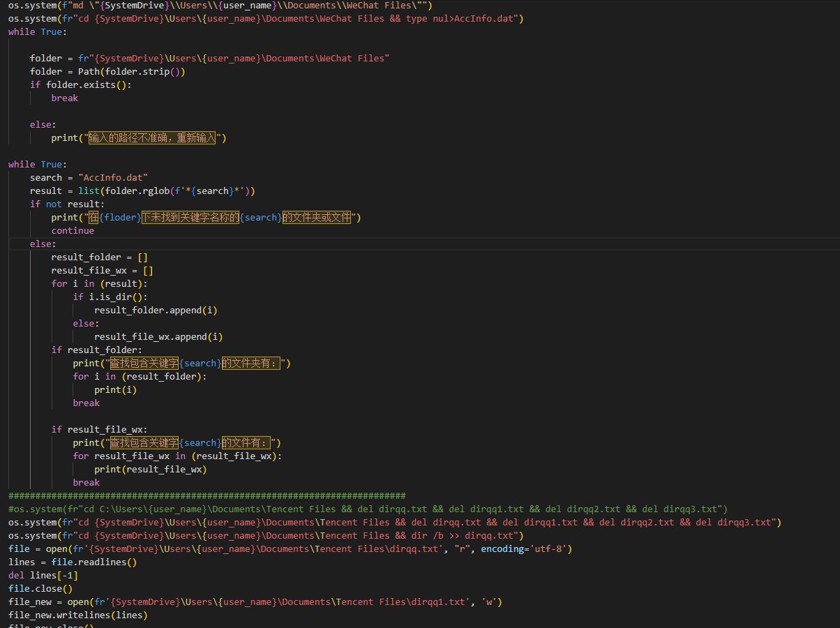
Task: Click the line "del lines[-1]"
Action: click(x=43, y=575)
